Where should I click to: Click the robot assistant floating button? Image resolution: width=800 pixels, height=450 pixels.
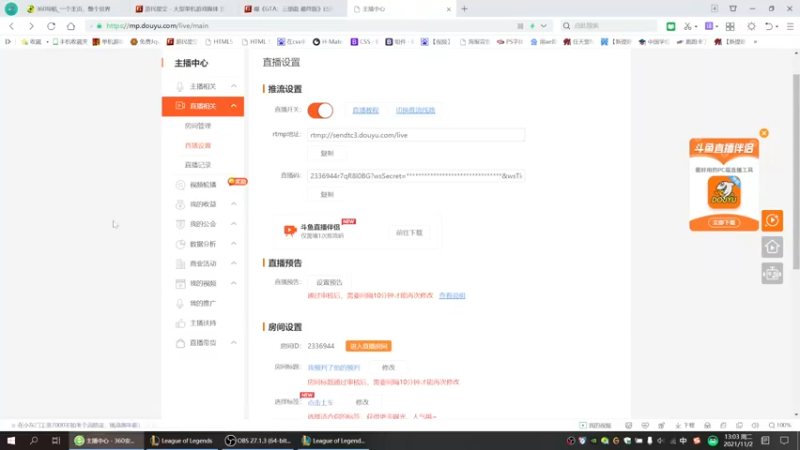pyautogui.click(x=772, y=273)
